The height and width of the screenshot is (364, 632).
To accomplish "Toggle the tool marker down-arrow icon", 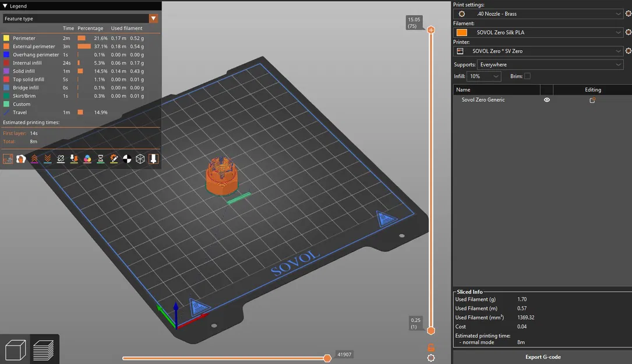I will pos(153,158).
